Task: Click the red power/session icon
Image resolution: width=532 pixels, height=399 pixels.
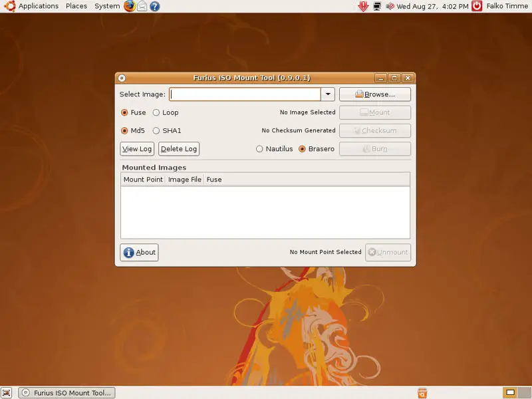Action: pyautogui.click(x=477, y=6)
